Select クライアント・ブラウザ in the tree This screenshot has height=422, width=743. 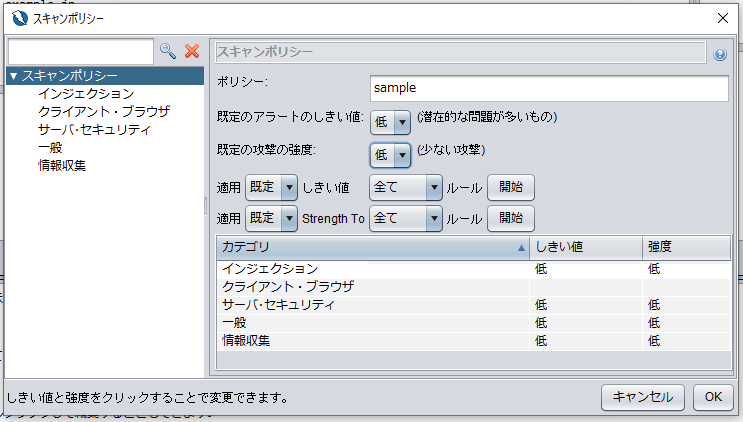point(104,112)
